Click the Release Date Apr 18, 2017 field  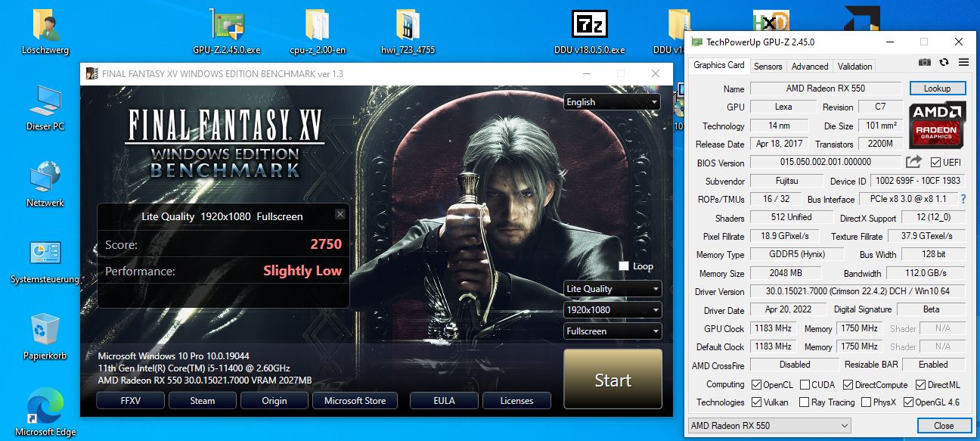[x=780, y=144]
